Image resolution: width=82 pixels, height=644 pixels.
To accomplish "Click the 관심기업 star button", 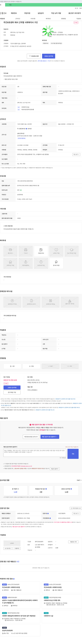I will (8, 548).
